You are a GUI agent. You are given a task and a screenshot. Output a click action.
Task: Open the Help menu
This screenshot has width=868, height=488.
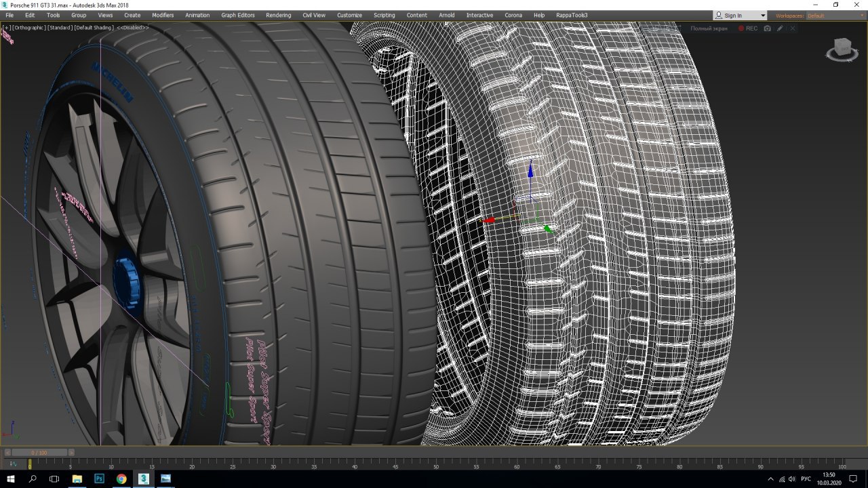click(539, 15)
